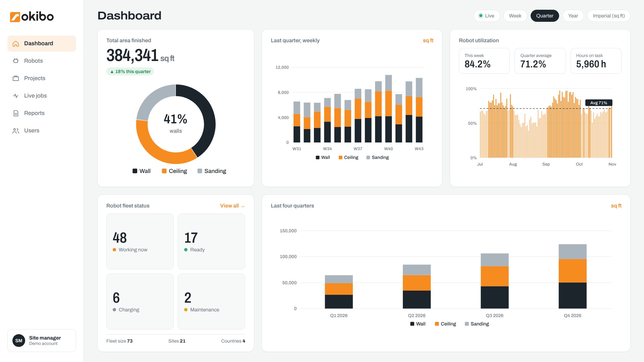The width and height of the screenshot is (644, 362).
Task: Click the 384,341 sq ft total value
Action: (140, 56)
